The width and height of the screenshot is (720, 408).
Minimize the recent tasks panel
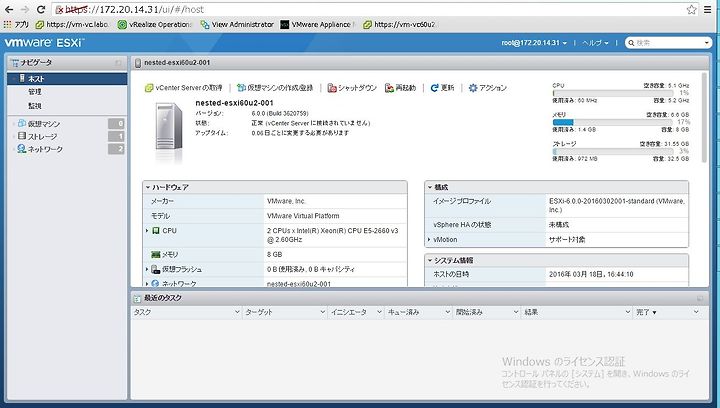700,298
